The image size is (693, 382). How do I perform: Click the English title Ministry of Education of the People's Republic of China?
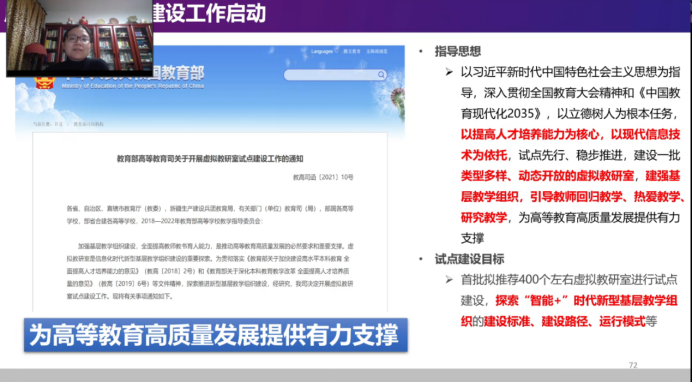tap(133, 86)
